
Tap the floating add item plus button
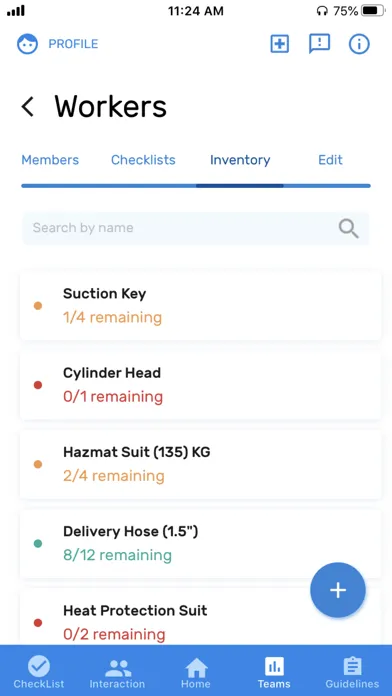[338, 590]
